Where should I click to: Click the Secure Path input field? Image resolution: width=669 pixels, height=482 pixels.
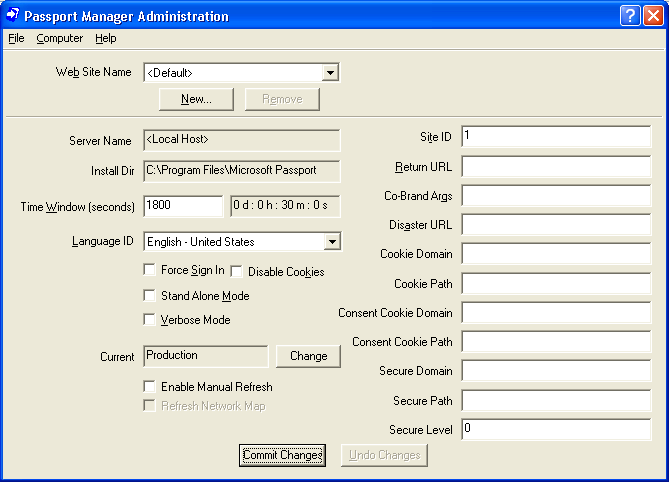(x=556, y=400)
